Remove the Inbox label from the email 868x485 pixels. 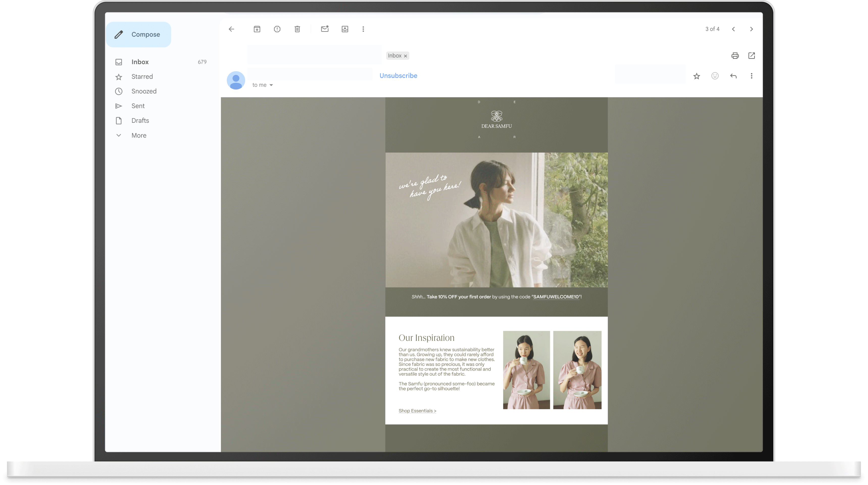coord(405,56)
